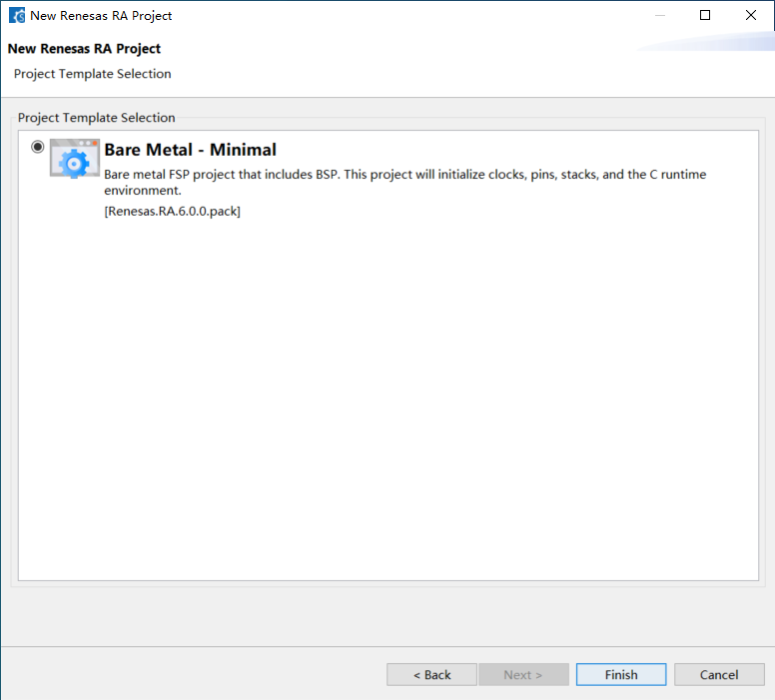Click the Bare Metal - Minimal title text
The width and height of the screenshot is (775, 700).
coord(191,150)
